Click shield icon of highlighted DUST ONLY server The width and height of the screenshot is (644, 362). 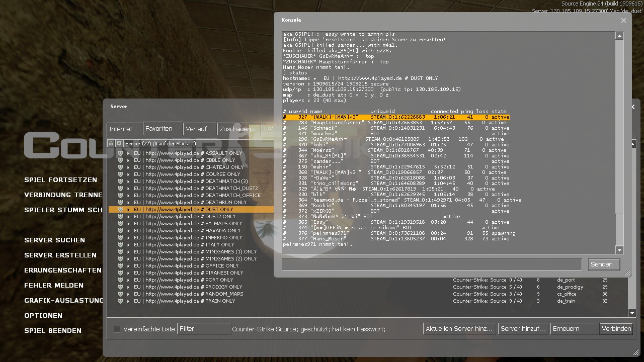tap(120, 210)
